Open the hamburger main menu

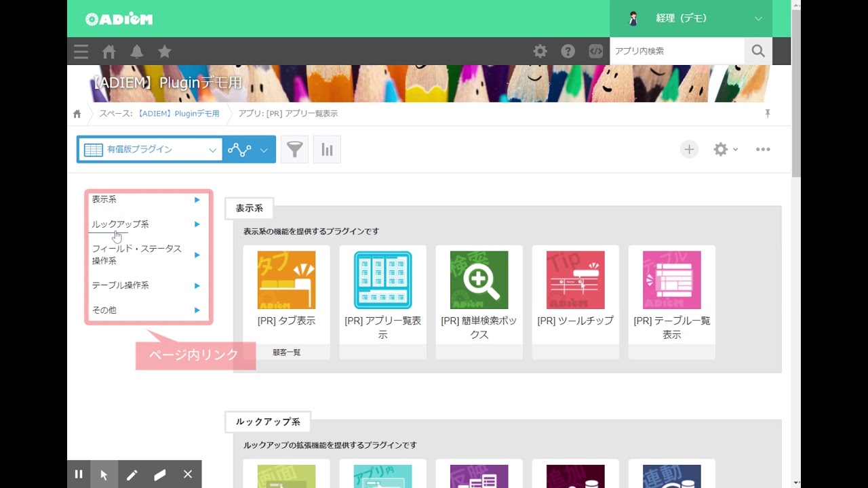point(81,52)
